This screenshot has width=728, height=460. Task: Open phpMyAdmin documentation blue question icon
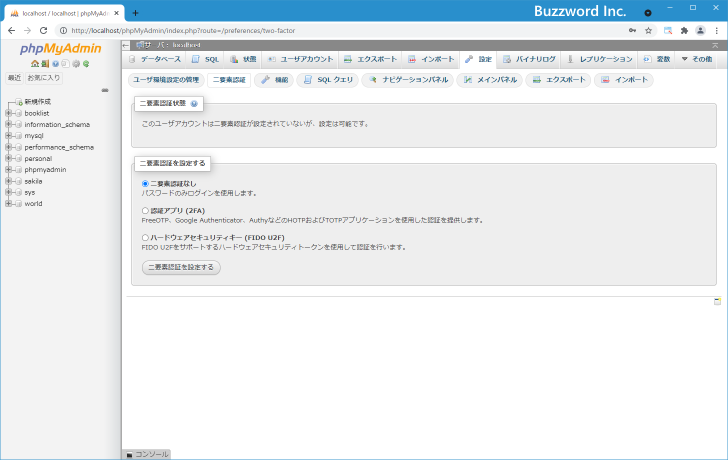point(55,64)
